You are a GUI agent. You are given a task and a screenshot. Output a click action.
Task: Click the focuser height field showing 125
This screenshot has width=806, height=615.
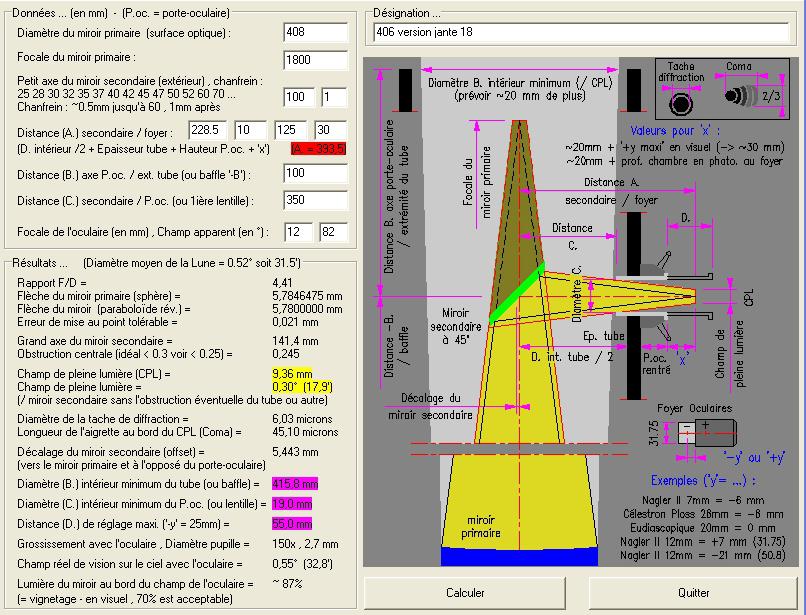290,130
